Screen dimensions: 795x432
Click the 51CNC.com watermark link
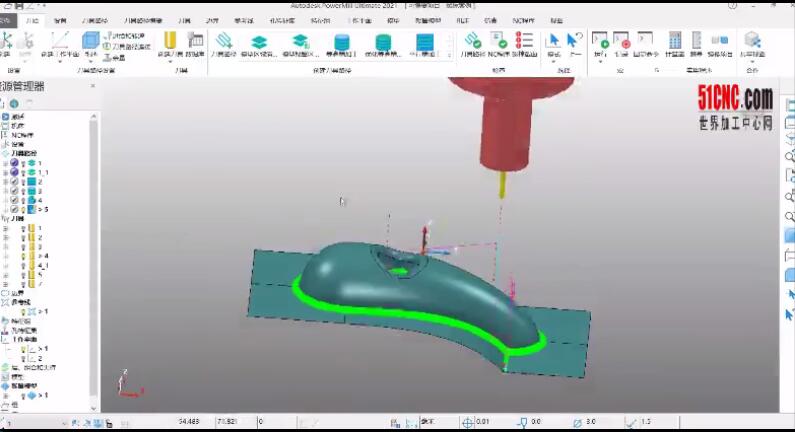point(735,99)
